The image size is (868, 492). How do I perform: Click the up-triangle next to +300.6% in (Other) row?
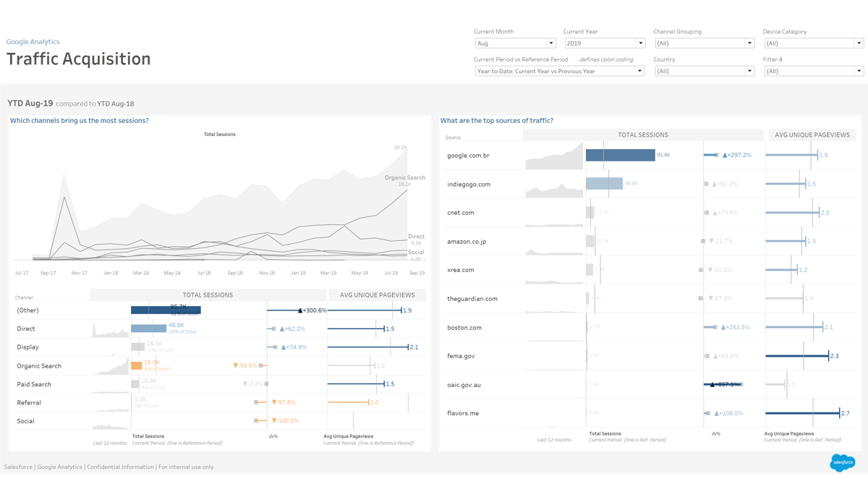tap(300, 310)
